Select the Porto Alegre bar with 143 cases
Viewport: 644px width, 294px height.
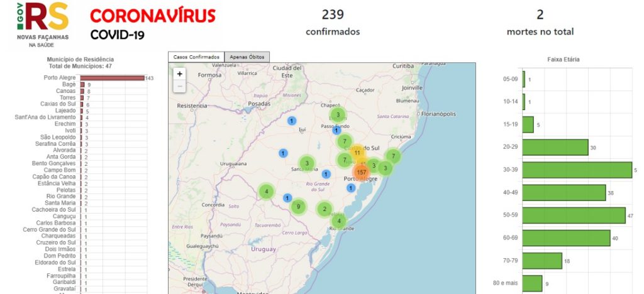click(x=112, y=78)
